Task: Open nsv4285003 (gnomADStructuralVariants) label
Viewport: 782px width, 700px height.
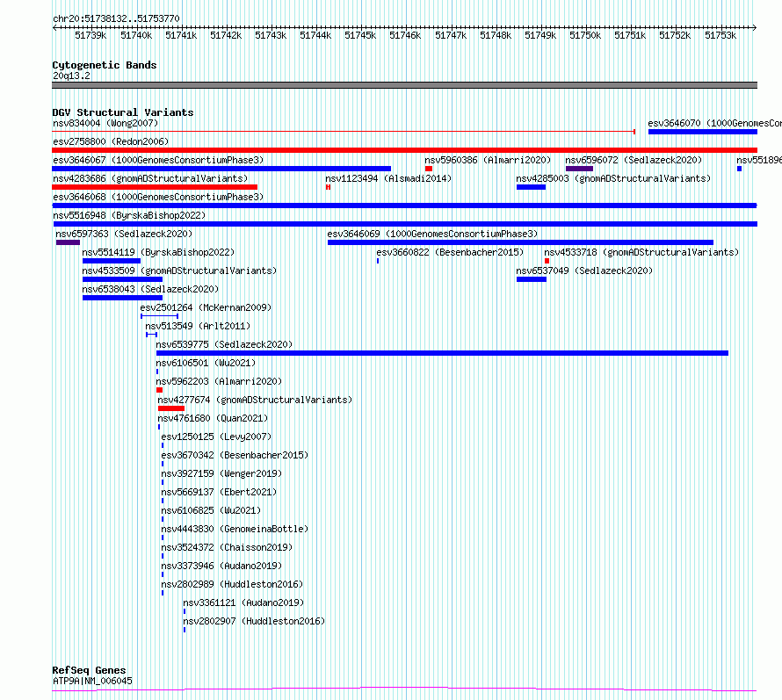Action: click(613, 178)
